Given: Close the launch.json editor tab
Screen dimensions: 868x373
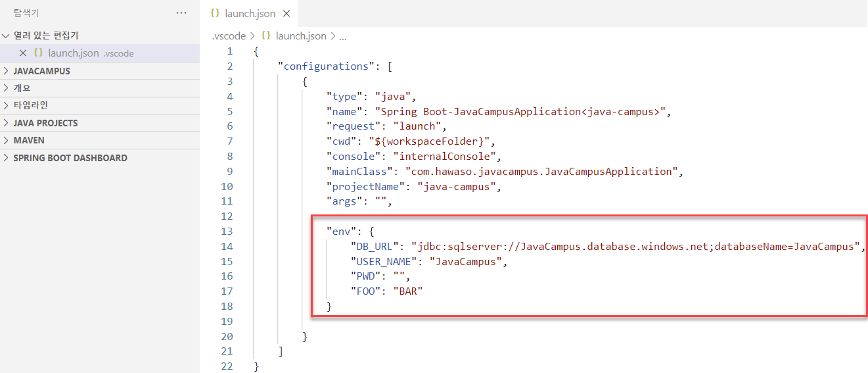Looking at the screenshot, I should [286, 14].
